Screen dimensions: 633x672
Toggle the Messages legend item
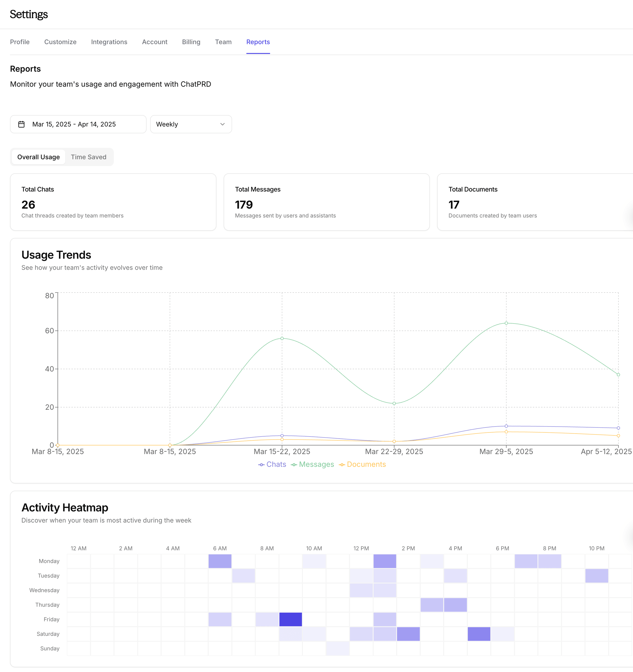point(312,464)
